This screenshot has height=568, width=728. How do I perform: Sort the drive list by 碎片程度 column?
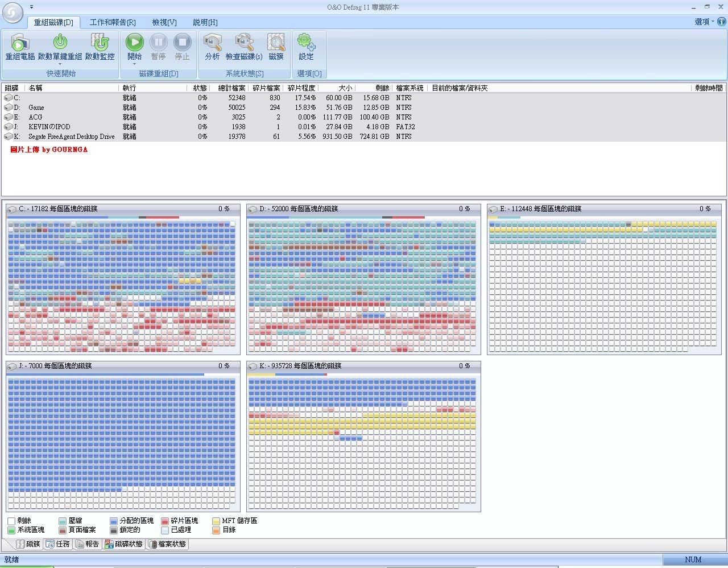(x=301, y=88)
